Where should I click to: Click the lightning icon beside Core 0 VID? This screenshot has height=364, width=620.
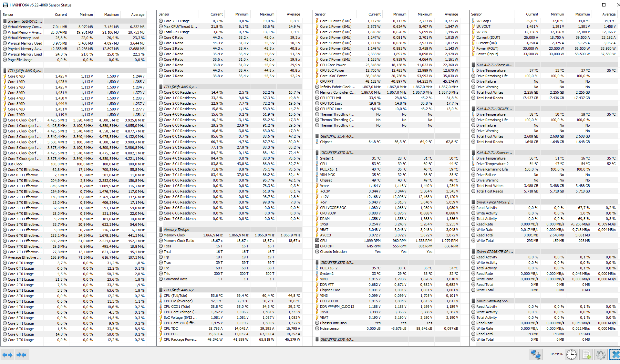(x=5, y=76)
